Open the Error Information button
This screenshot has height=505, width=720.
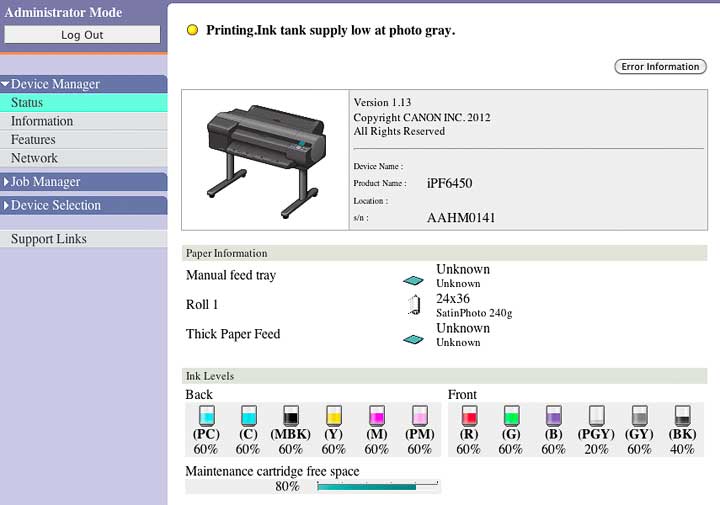(660, 67)
